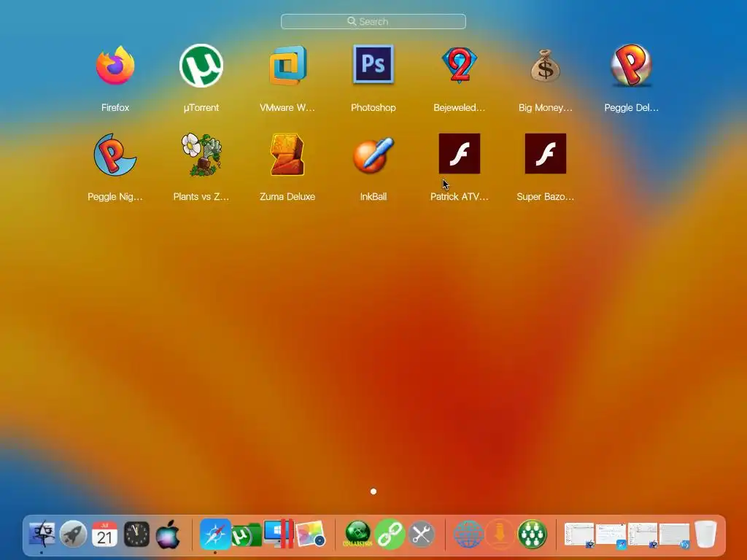Viewport: 747px width, 560px height.
Task: Open the minimized window thumbnail with the Safari badge
Action: [x=611, y=535]
